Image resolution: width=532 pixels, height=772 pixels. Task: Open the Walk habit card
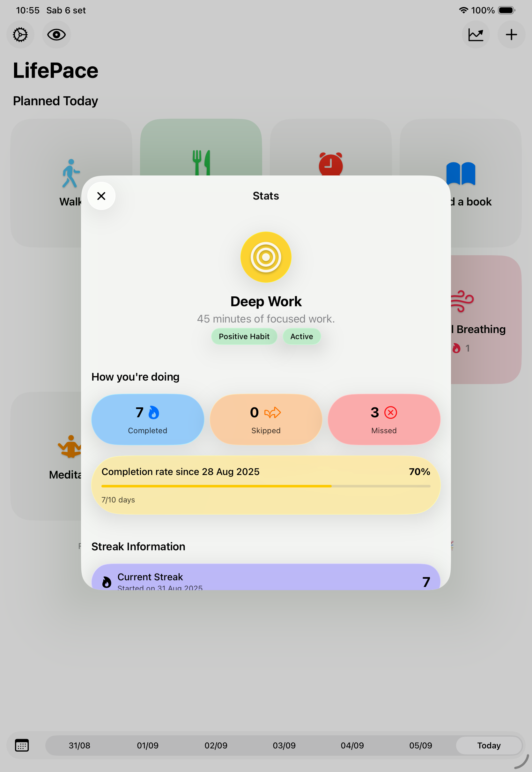click(x=46, y=183)
